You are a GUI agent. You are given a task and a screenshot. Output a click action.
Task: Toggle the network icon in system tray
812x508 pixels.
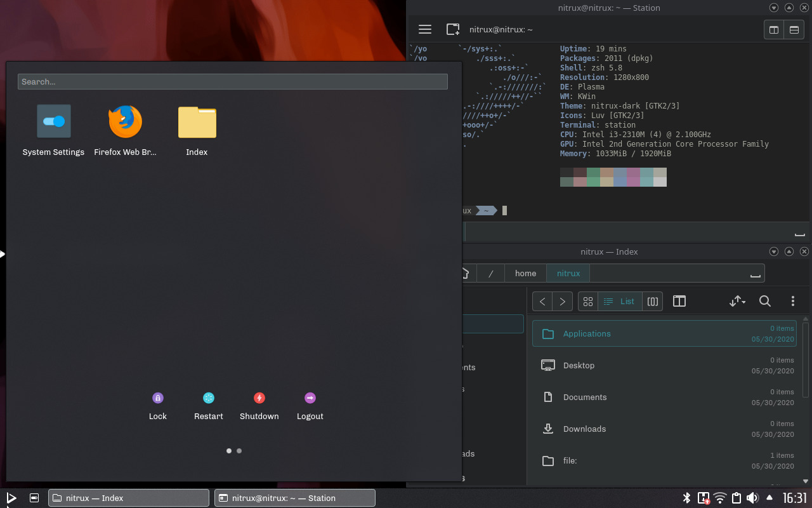point(719,498)
